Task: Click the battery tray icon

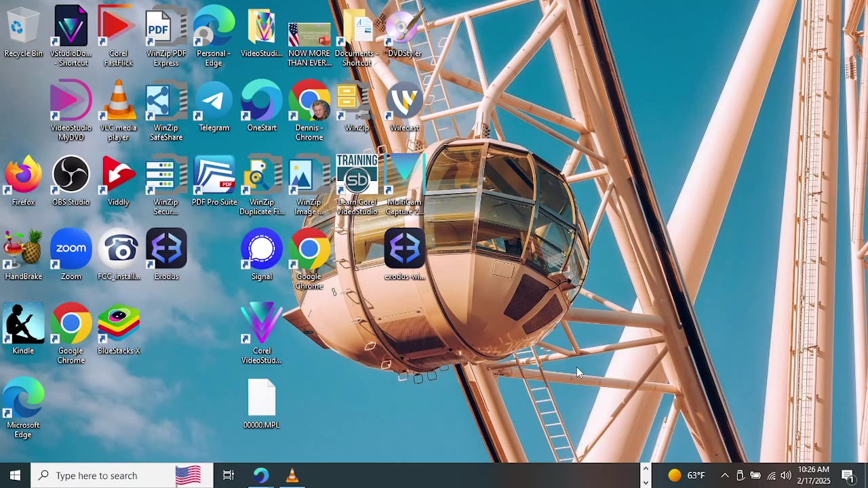Action: pos(755,475)
